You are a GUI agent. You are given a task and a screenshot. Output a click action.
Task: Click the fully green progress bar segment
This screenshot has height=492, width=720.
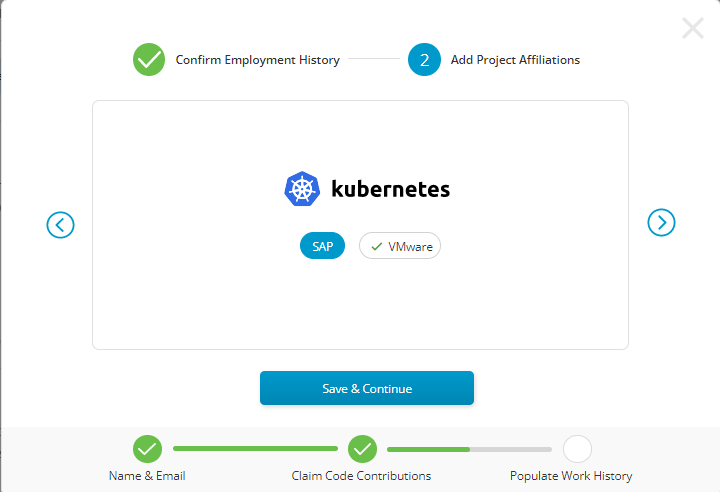[255, 449]
